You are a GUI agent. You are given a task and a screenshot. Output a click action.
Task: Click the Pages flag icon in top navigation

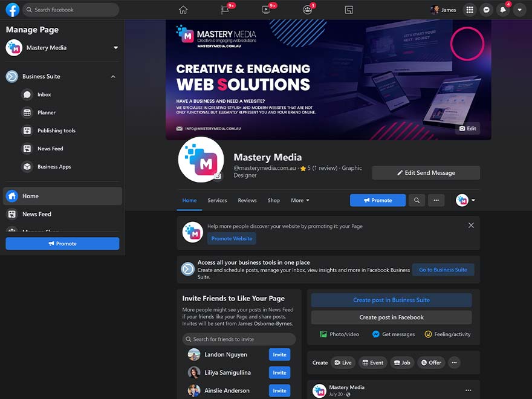point(225,10)
